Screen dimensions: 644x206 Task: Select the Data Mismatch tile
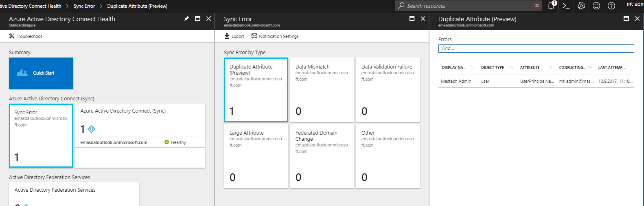click(322, 90)
